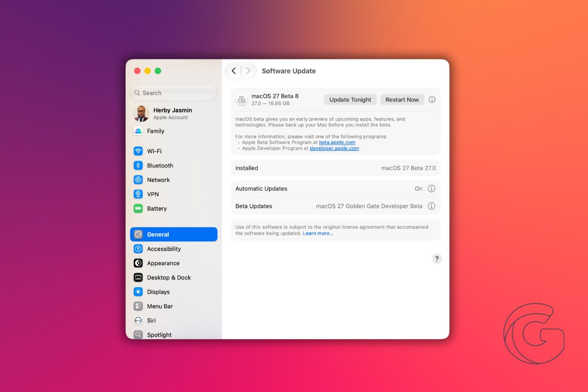
Task: Click the Wi-Fi icon in sidebar
Action: click(x=138, y=151)
